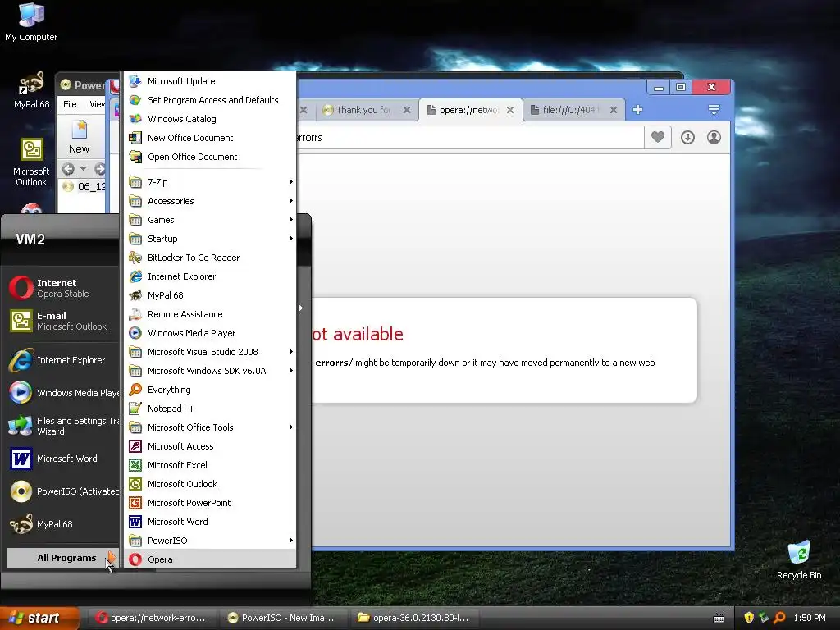Click the BitLocker To Go Reader icon
The width and height of the screenshot is (840, 630).
click(x=135, y=258)
